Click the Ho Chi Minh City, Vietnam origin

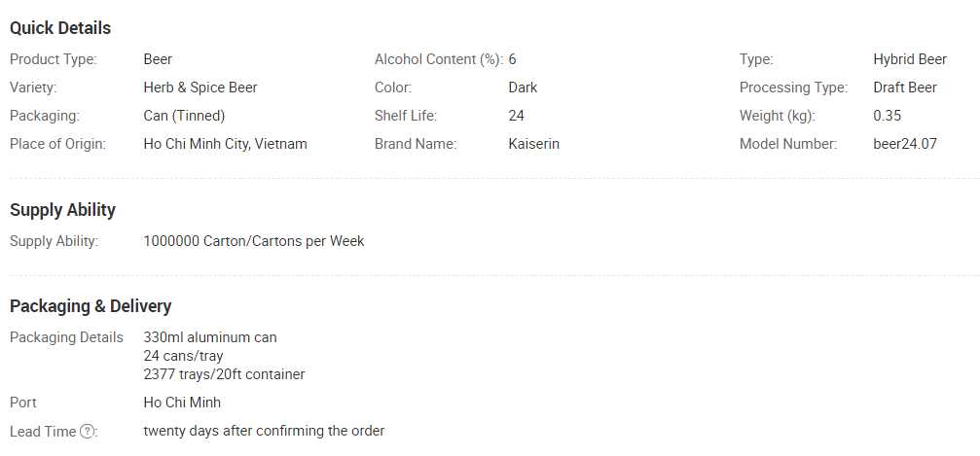(x=225, y=144)
